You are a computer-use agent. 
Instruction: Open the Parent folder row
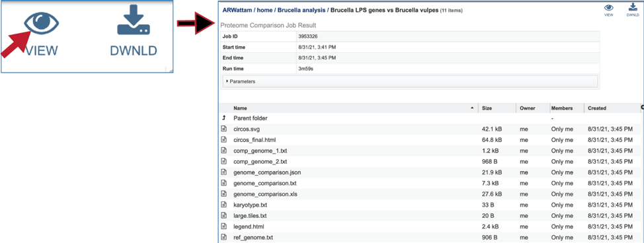[251, 118]
